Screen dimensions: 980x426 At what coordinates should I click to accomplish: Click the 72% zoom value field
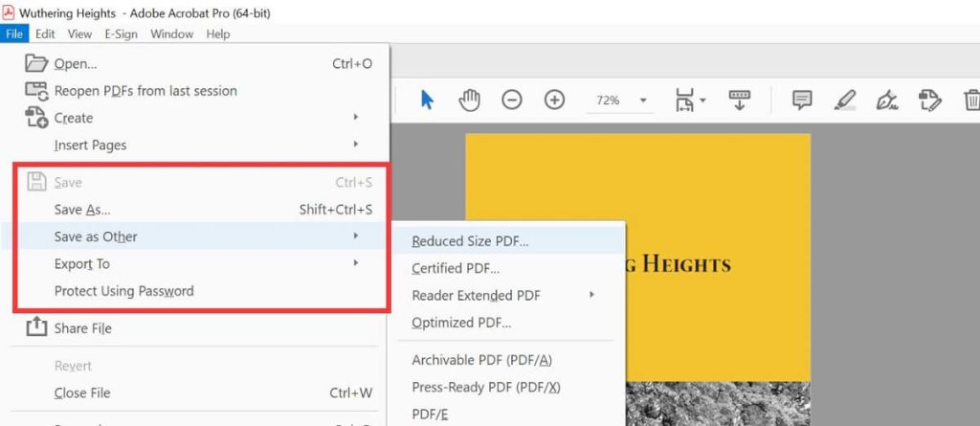click(x=608, y=101)
